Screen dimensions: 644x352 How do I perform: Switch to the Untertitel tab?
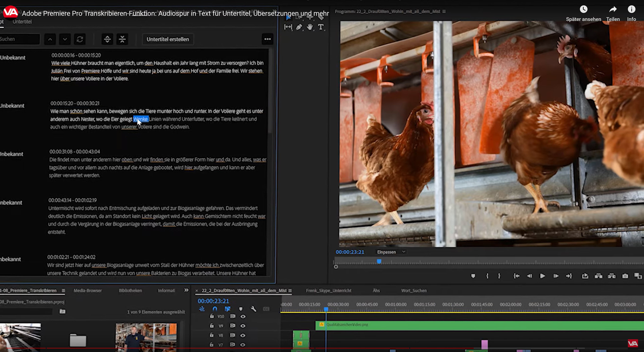(x=22, y=22)
